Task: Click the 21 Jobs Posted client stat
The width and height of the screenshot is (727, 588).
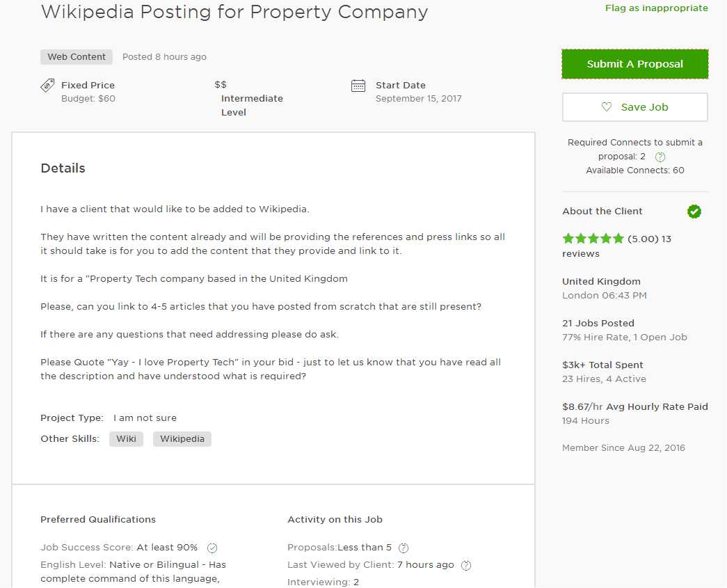Action: pos(598,323)
